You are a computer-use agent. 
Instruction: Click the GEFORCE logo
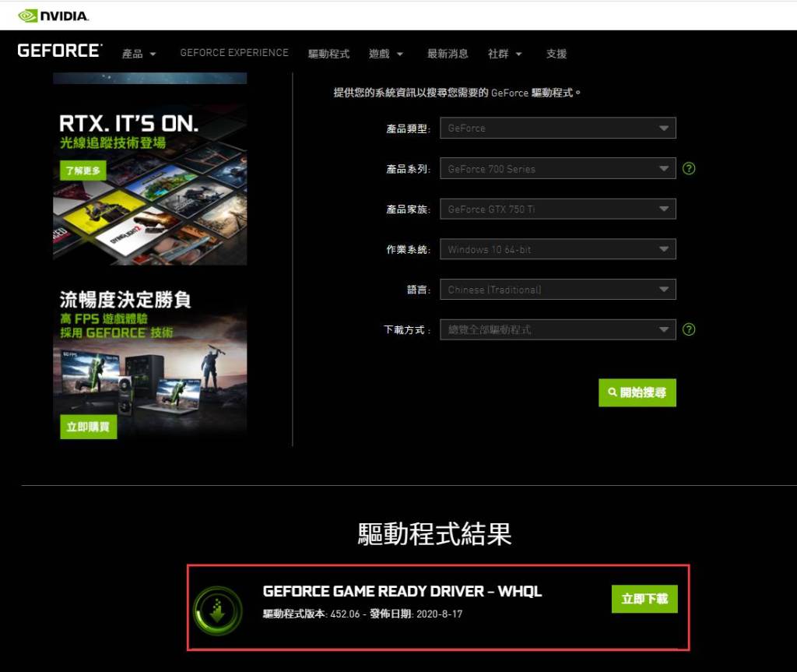coord(60,51)
